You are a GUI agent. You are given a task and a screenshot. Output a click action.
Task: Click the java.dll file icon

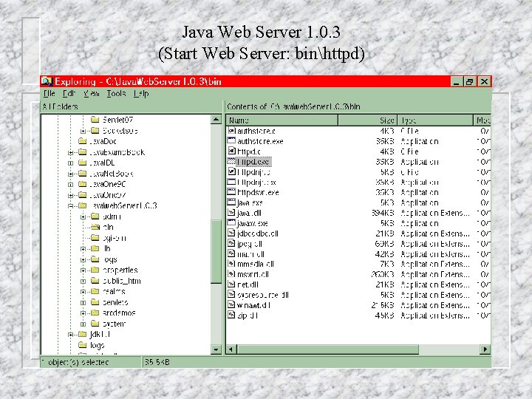tap(231, 212)
